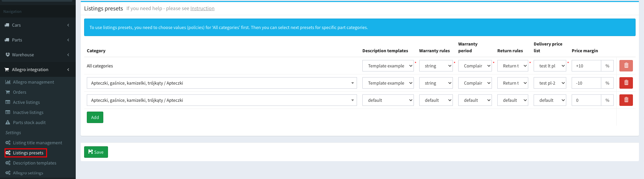Click the green Add button

95,117
